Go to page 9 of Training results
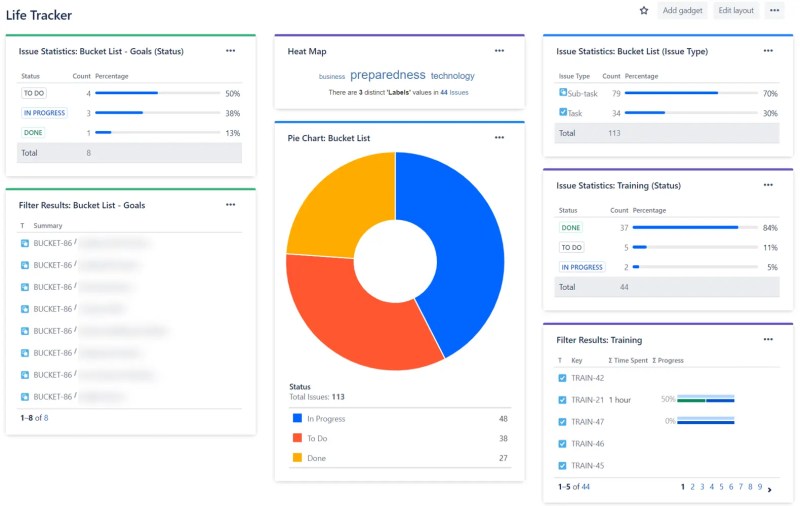 click(760, 487)
